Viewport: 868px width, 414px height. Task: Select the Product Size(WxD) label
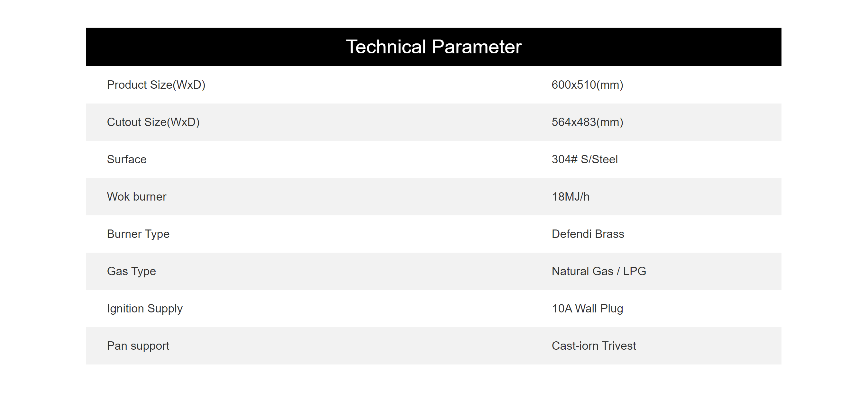pos(156,85)
